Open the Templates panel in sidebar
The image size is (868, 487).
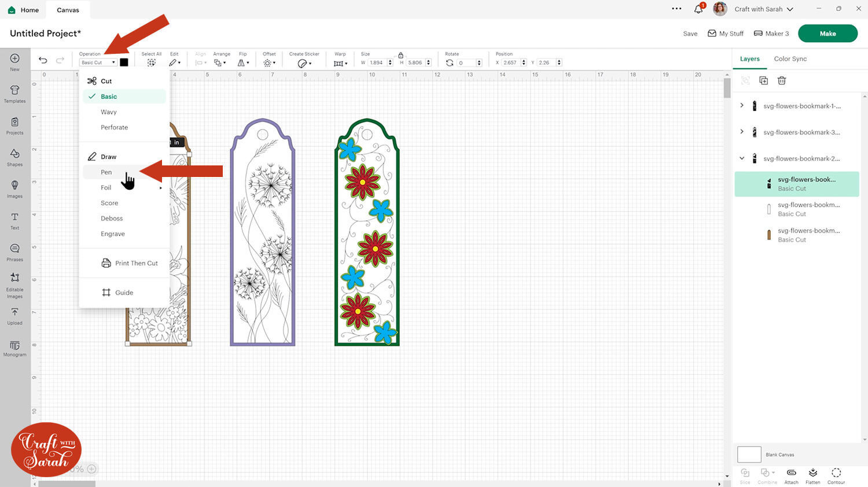coord(14,93)
